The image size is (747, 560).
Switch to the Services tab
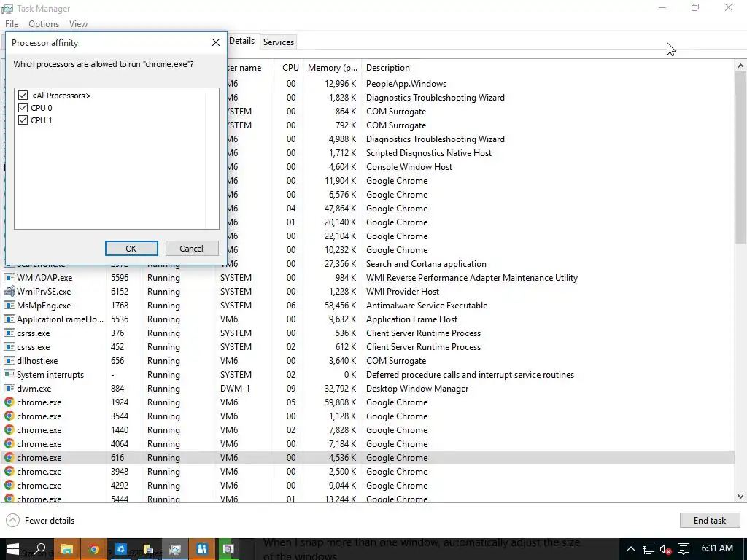point(278,42)
